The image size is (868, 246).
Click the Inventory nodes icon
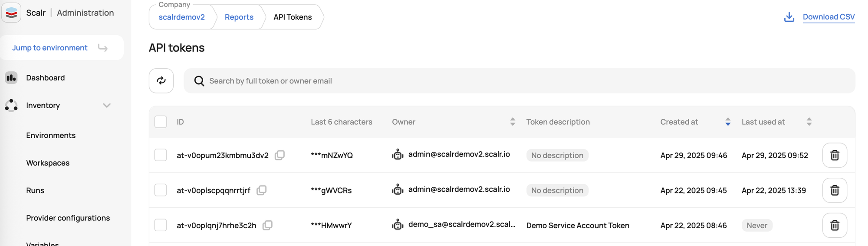click(11, 105)
